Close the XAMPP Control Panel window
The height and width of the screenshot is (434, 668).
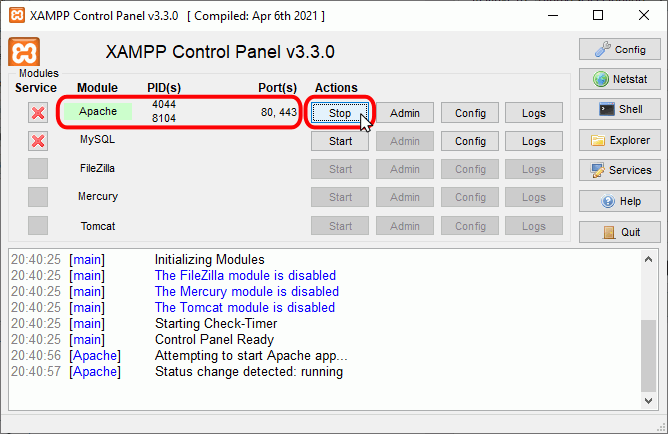pyautogui.click(x=644, y=15)
